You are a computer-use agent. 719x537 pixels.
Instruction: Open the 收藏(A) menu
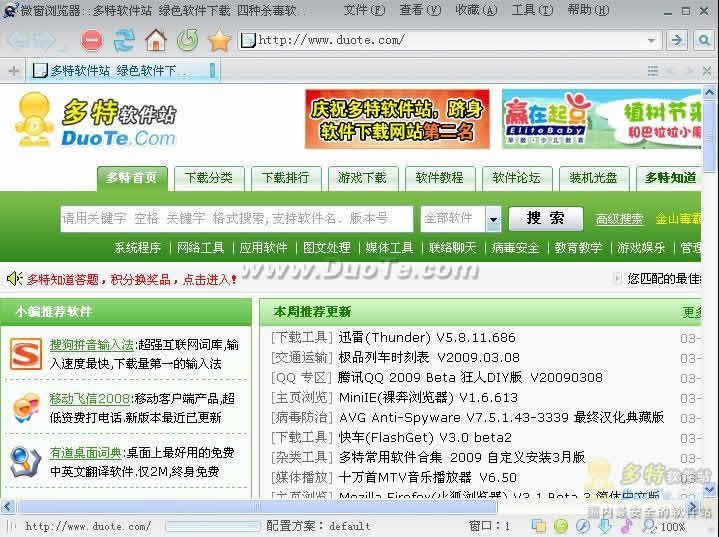pos(475,10)
